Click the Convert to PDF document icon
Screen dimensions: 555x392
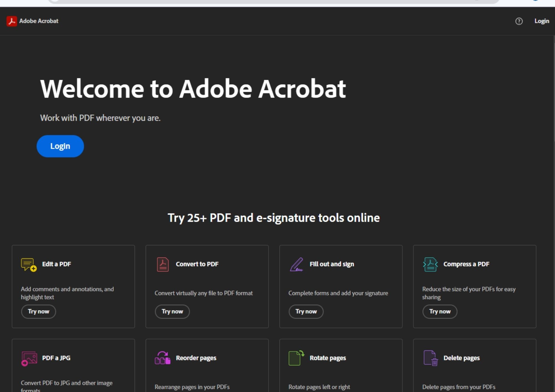163,264
